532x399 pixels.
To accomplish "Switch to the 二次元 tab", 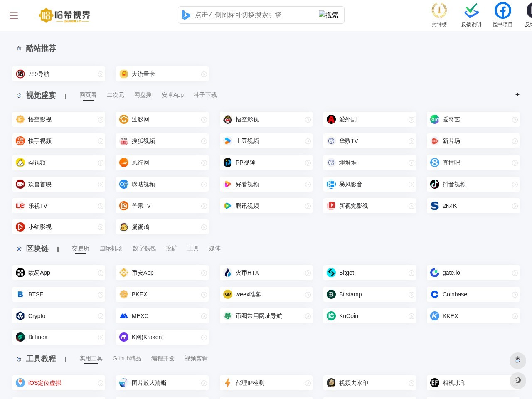I will pyautogui.click(x=116, y=95).
